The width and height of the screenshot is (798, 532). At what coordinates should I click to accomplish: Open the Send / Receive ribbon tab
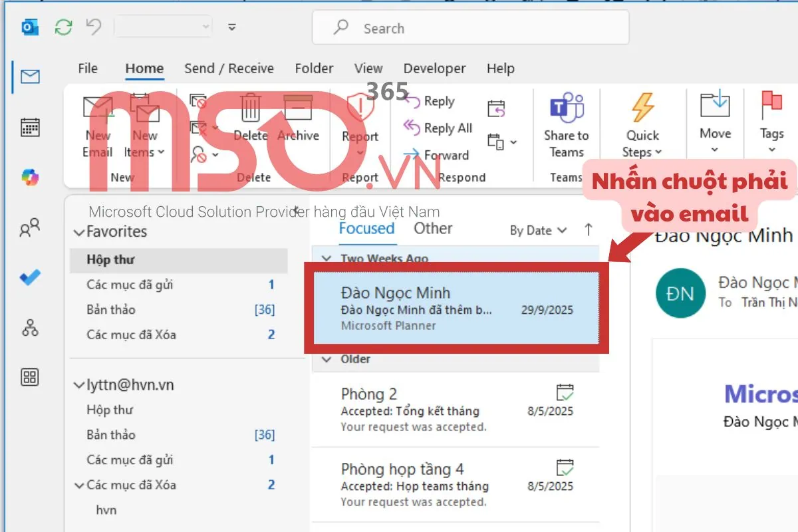(229, 68)
